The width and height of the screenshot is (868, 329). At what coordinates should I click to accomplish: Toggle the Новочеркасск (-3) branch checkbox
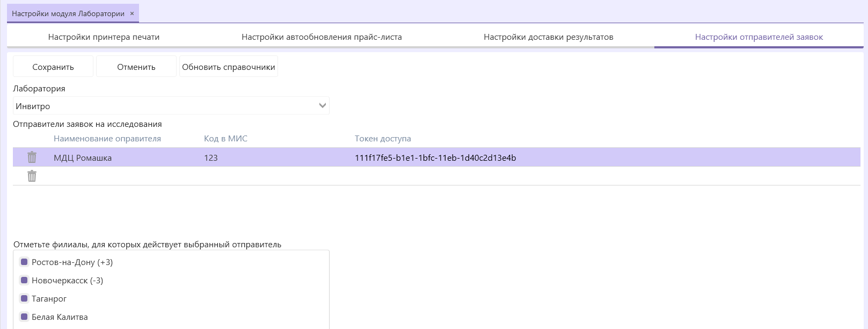coord(24,281)
